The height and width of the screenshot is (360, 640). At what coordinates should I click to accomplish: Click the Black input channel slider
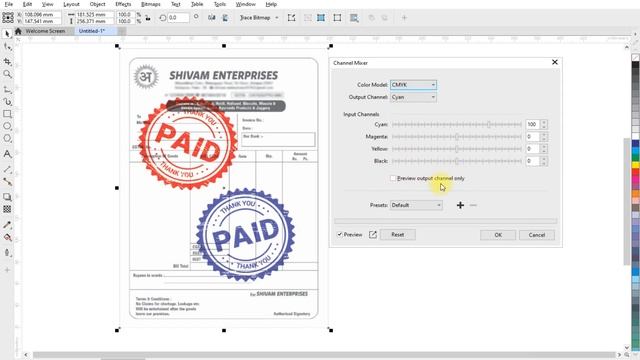[x=457, y=161]
